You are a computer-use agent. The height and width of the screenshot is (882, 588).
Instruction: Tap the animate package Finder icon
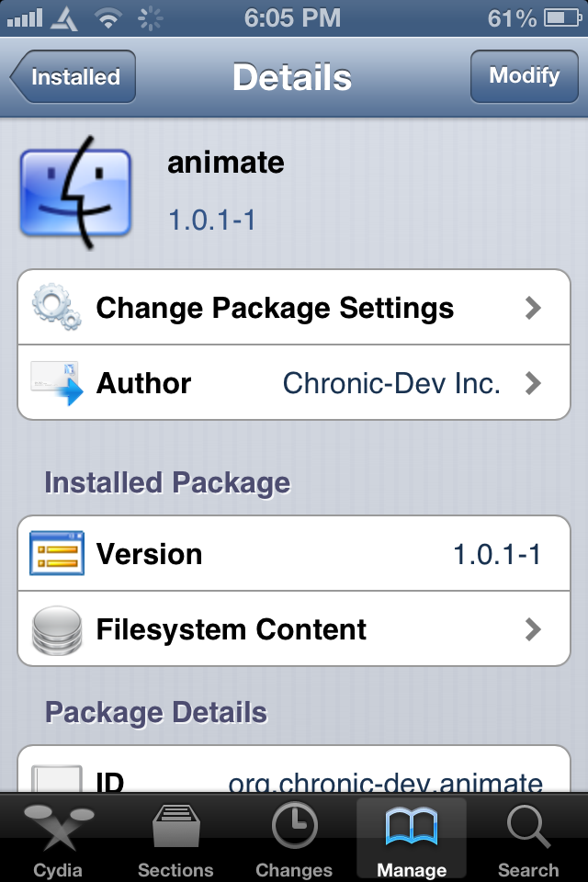coord(75,188)
